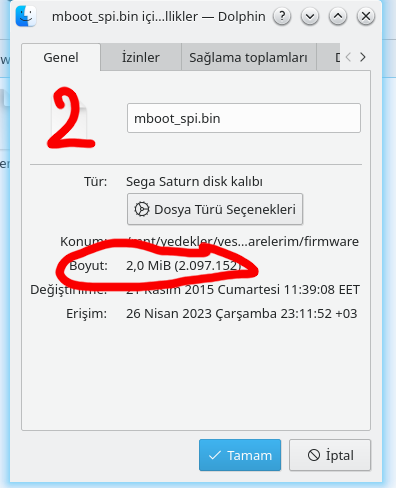Select the Erişim date 26 Nisan 2023
The height and width of the screenshot is (488, 396).
tap(169, 314)
